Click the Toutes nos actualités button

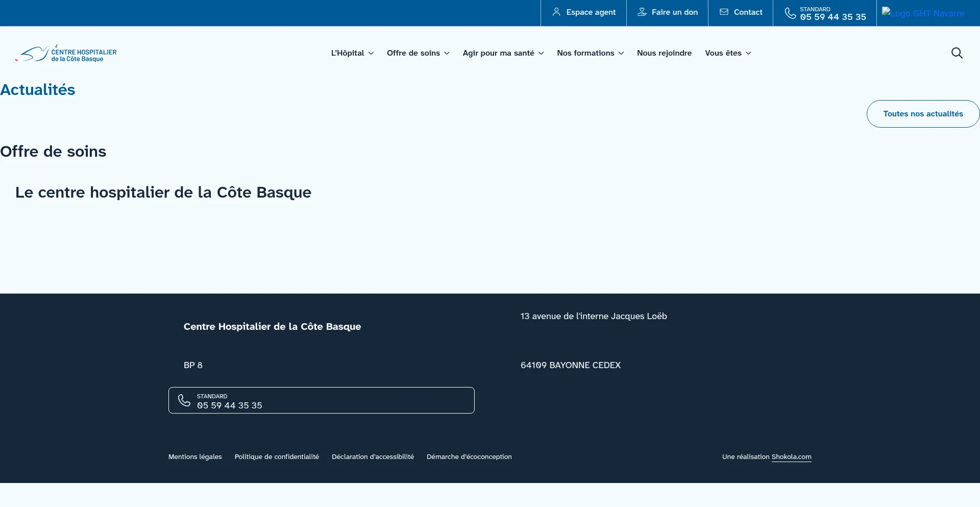[923, 113]
